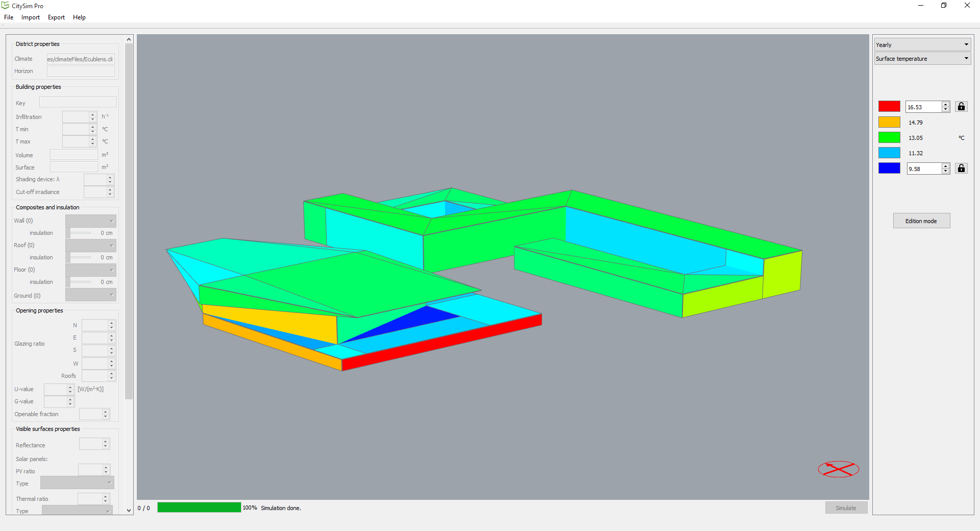The width and height of the screenshot is (980, 531).
Task: Increase the maximum temperature value 16.53 stepper
Action: click(x=945, y=104)
